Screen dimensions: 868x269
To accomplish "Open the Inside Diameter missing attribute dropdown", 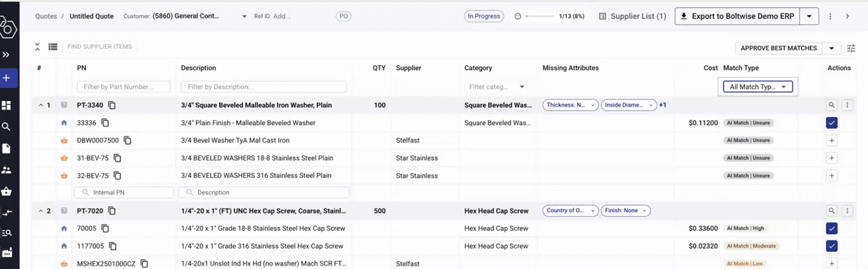I will [x=629, y=105].
